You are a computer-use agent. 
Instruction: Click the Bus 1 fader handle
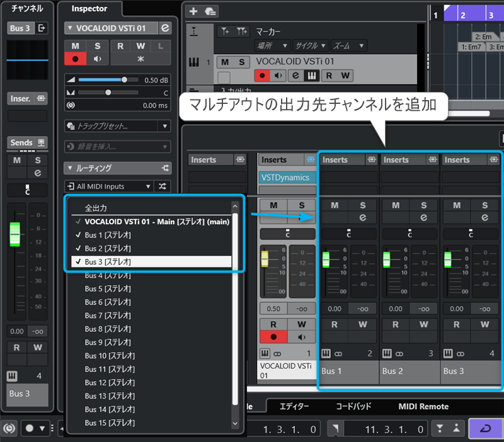(326, 259)
